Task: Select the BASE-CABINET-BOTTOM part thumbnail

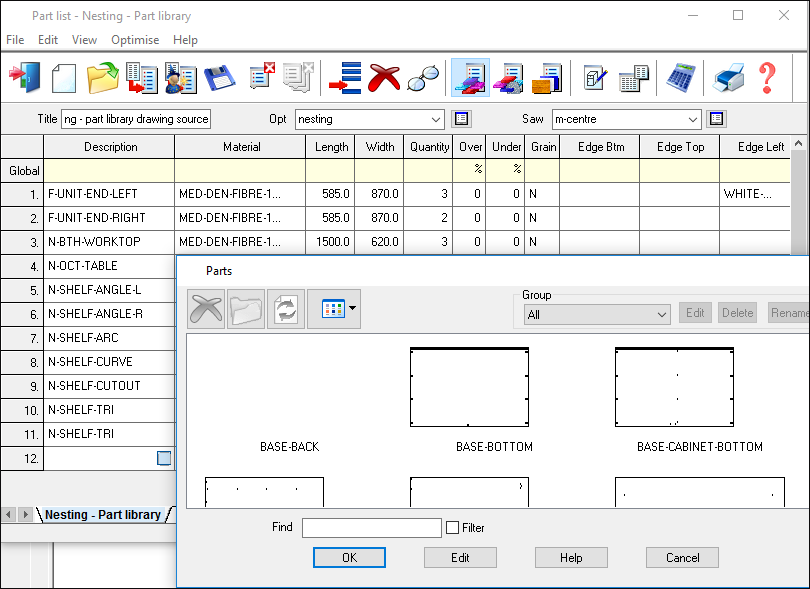Action: click(x=674, y=387)
